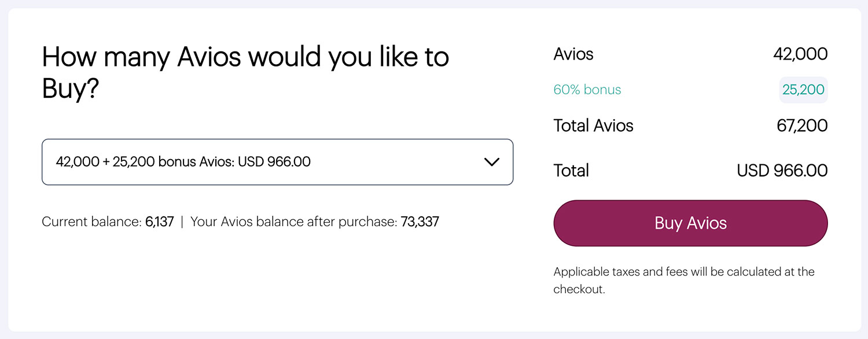Click the "Avios" label in the summary

point(573,54)
